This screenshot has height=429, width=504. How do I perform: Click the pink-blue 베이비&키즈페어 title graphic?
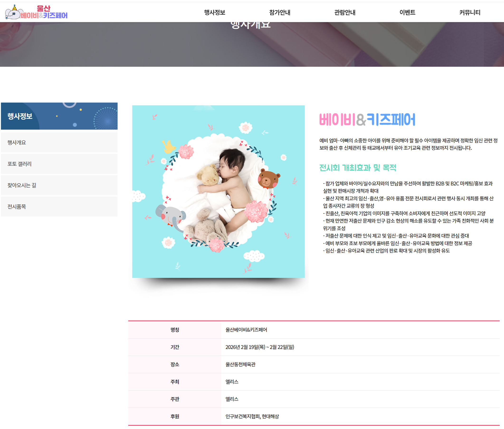367,120
